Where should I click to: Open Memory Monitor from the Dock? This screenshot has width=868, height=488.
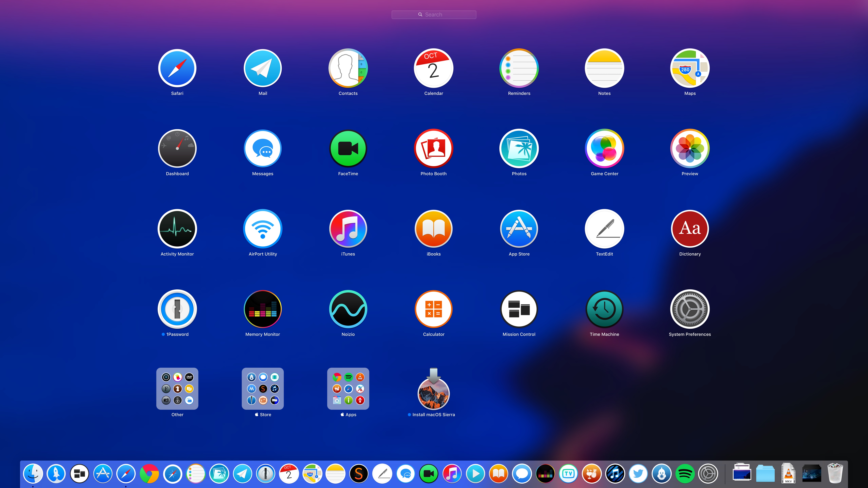tap(545, 474)
